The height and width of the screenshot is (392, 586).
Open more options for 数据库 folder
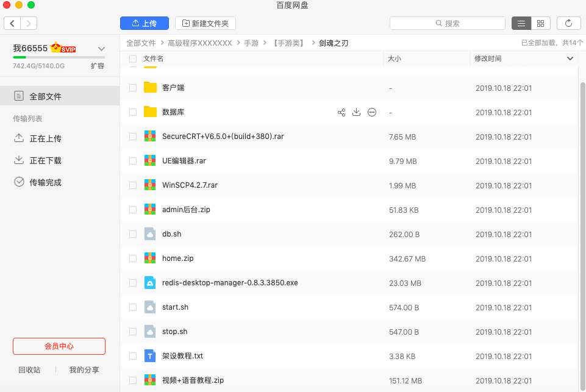point(372,112)
